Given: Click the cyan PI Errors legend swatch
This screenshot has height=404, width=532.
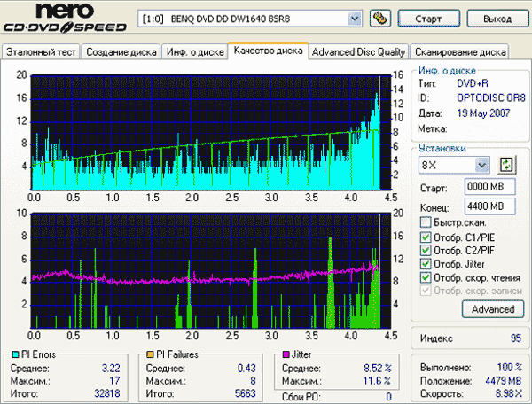Looking at the screenshot, I should tap(15, 354).
